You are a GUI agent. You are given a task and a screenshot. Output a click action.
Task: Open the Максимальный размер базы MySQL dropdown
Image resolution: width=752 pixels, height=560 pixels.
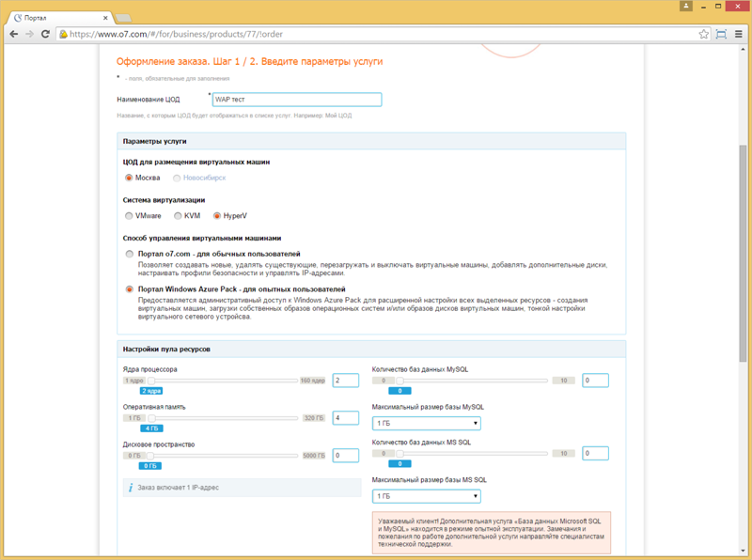tap(427, 424)
